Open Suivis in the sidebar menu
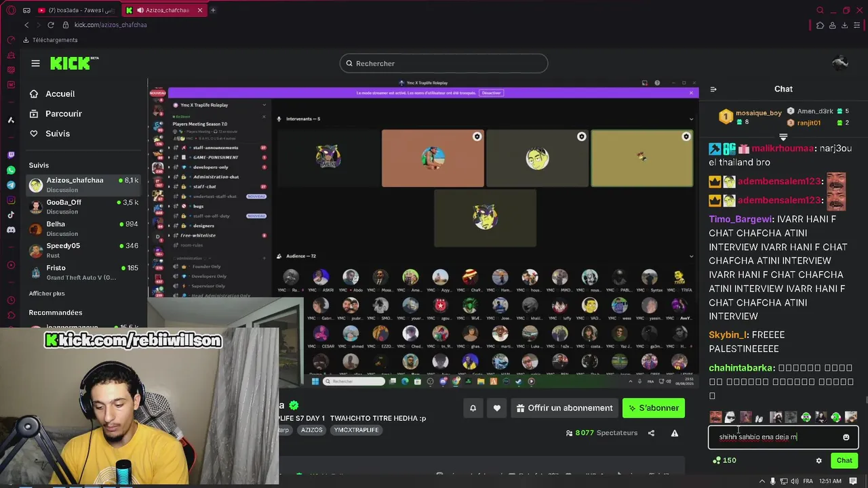 [x=50, y=134]
